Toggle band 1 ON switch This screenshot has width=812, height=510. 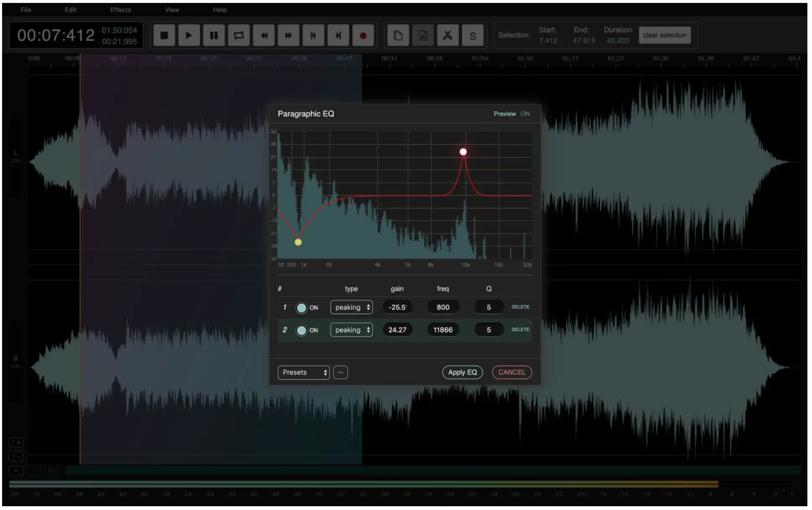[301, 307]
